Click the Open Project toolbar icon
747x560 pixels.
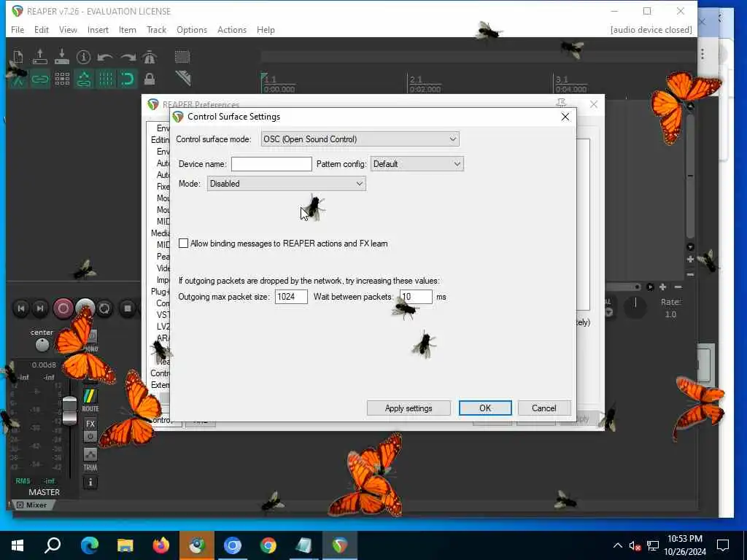[40, 57]
